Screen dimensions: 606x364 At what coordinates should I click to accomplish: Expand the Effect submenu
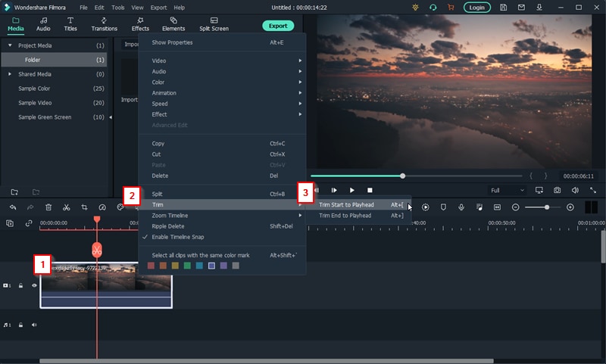[x=222, y=114]
